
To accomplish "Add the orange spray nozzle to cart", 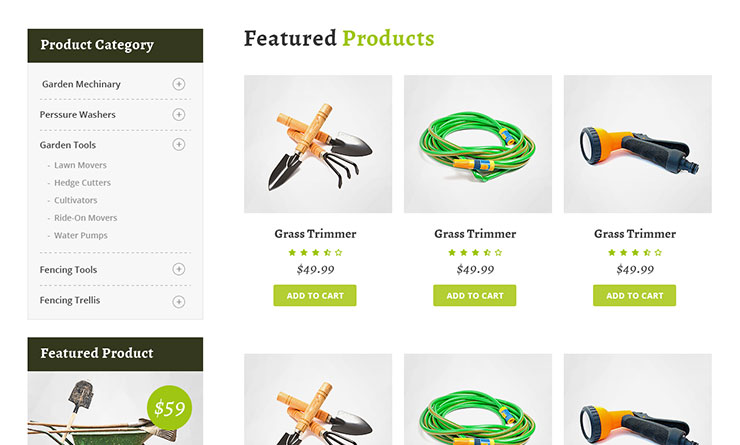I will (634, 295).
